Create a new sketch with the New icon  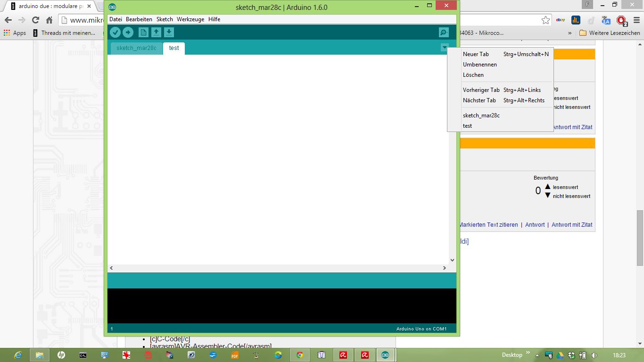tap(143, 32)
